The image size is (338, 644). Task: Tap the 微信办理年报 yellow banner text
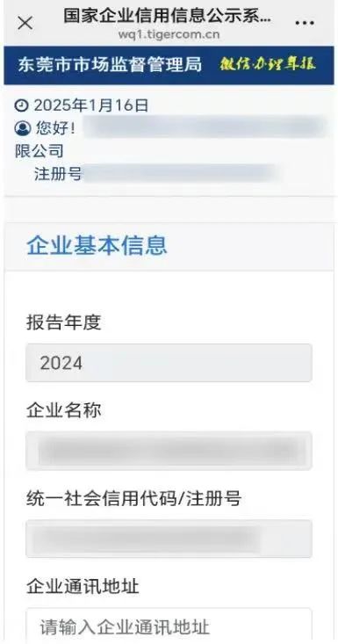point(268,64)
